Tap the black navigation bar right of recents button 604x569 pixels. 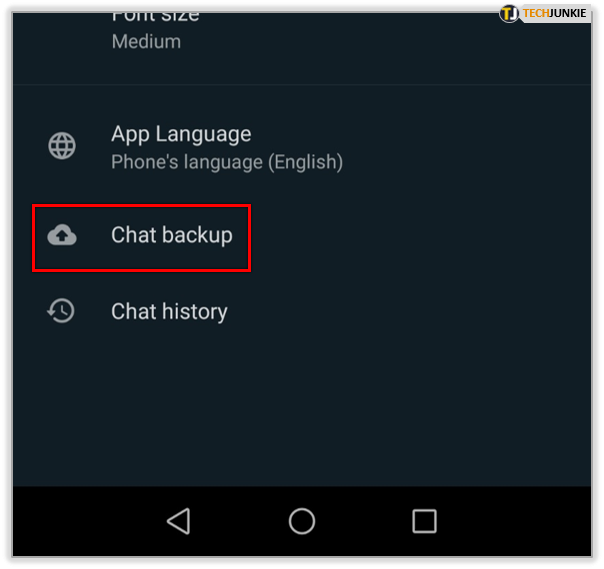(x=514, y=521)
